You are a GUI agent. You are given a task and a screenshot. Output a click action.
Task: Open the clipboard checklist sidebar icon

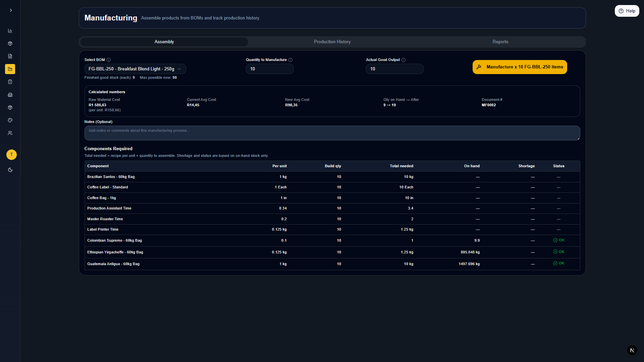coord(10,82)
